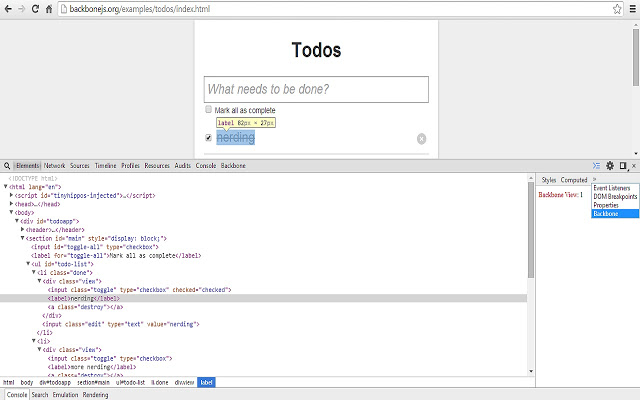This screenshot has height=400, width=640.
Task: Click the section#main breadcrumb
Action: click(93, 382)
